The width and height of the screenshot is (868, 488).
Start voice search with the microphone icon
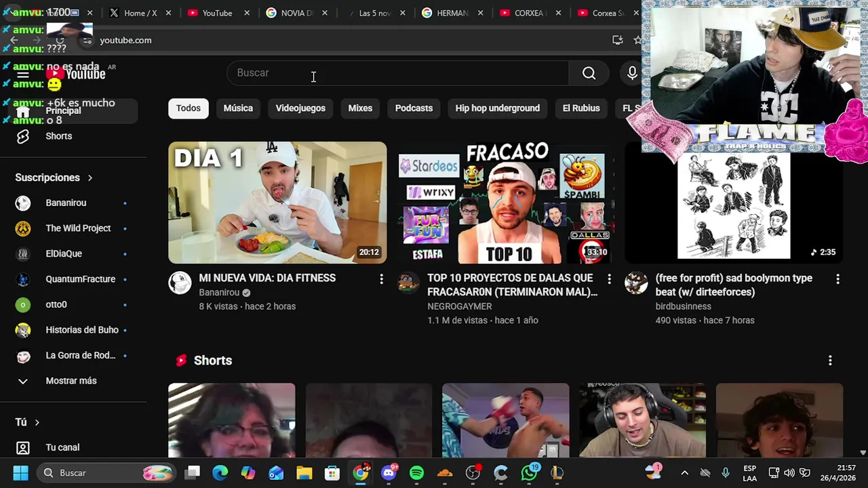(x=632, y=73)
